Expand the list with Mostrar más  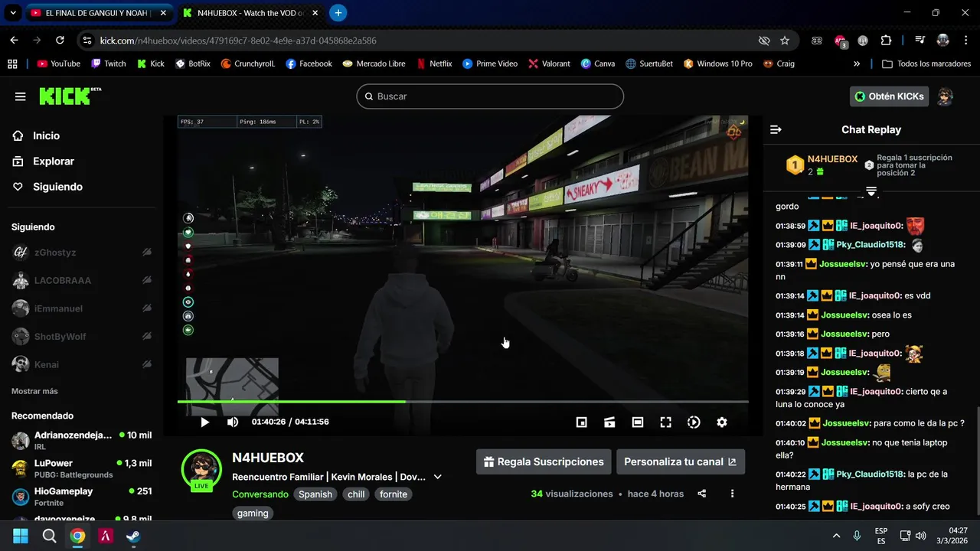point(34,391)
